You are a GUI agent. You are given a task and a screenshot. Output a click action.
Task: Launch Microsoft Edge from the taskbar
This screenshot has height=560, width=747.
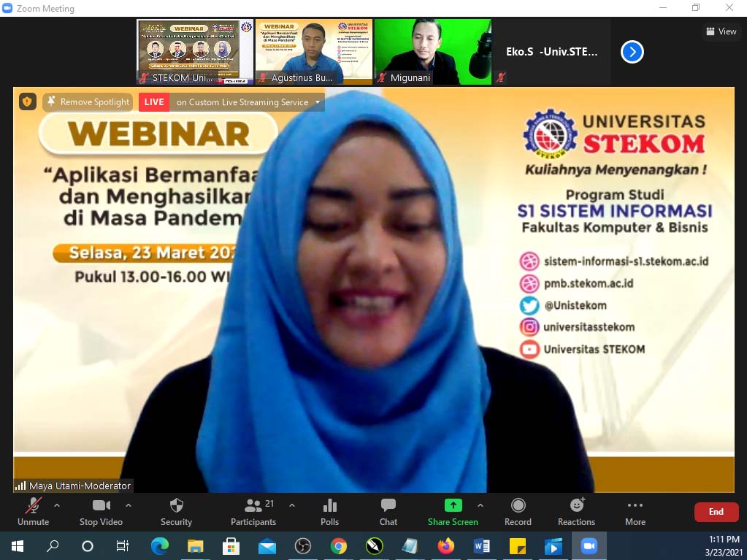[x=160, y=545]
